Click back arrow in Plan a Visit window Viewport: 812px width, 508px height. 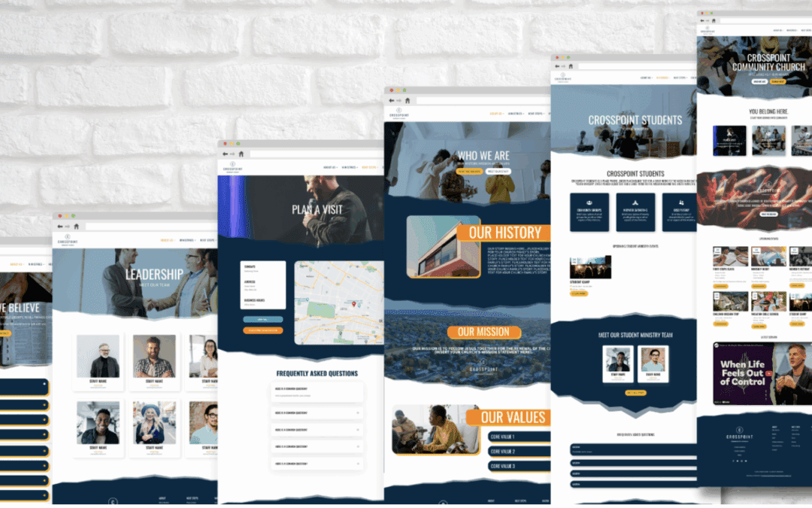pyautogui.click(x=225, y=154)
